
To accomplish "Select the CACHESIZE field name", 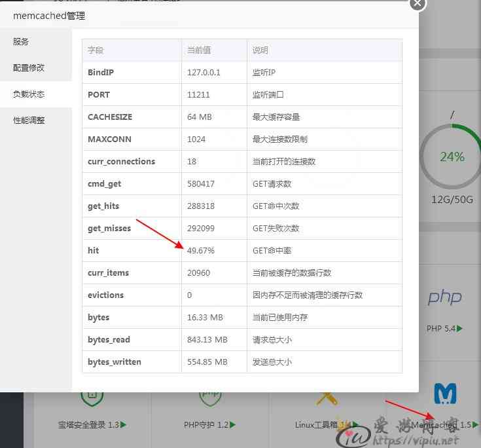I will coord(110,117).
